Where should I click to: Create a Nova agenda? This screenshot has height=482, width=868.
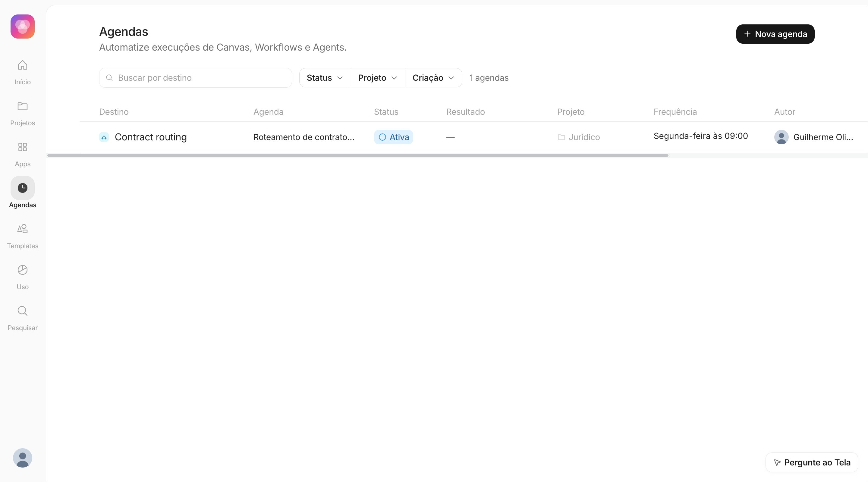(775, 34)
